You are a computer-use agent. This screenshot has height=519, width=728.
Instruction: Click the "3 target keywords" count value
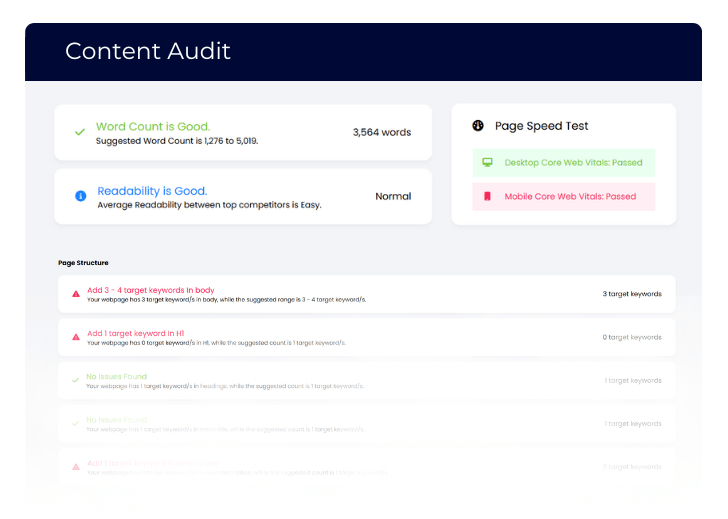coord(632,294)
